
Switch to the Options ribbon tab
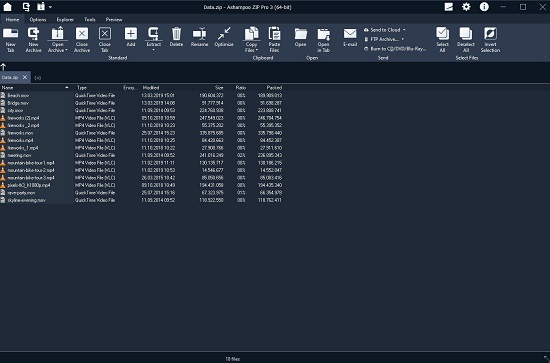tap(38, 19)
